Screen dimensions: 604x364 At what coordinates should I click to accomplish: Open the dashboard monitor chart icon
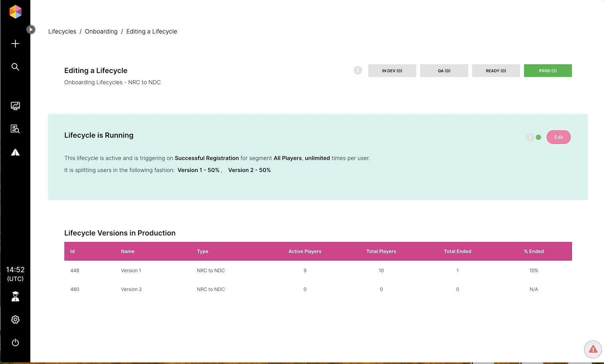pyautogui.click(x=15, y=106)
